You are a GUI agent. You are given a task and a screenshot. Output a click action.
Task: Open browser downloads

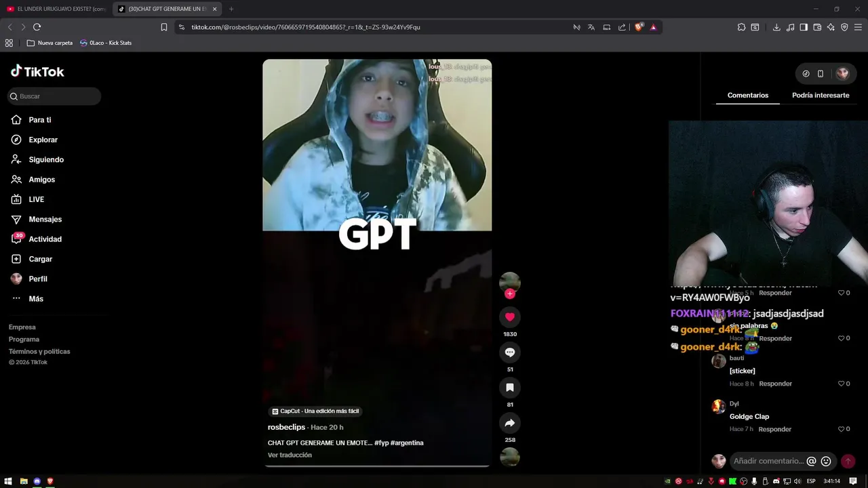click(x=776, y=27)
